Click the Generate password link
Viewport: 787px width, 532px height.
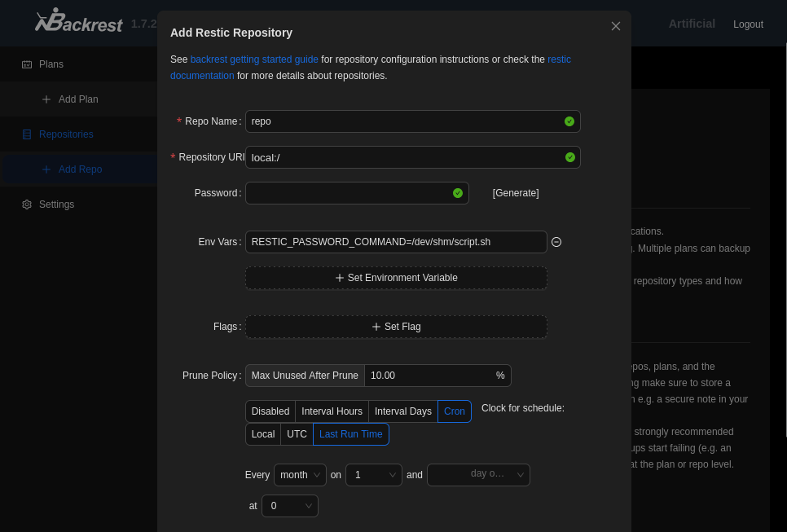[x=516, y=193]
